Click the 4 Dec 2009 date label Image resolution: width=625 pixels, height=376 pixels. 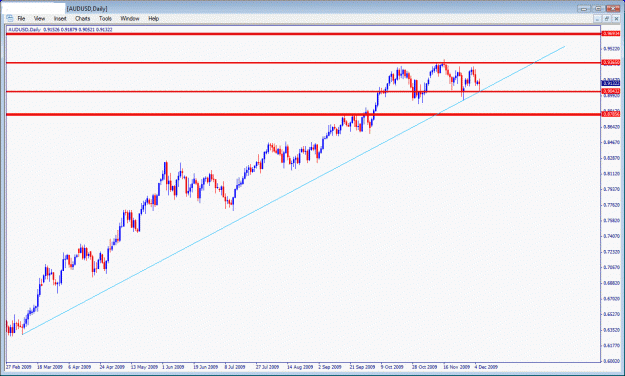tap(486, 367)
